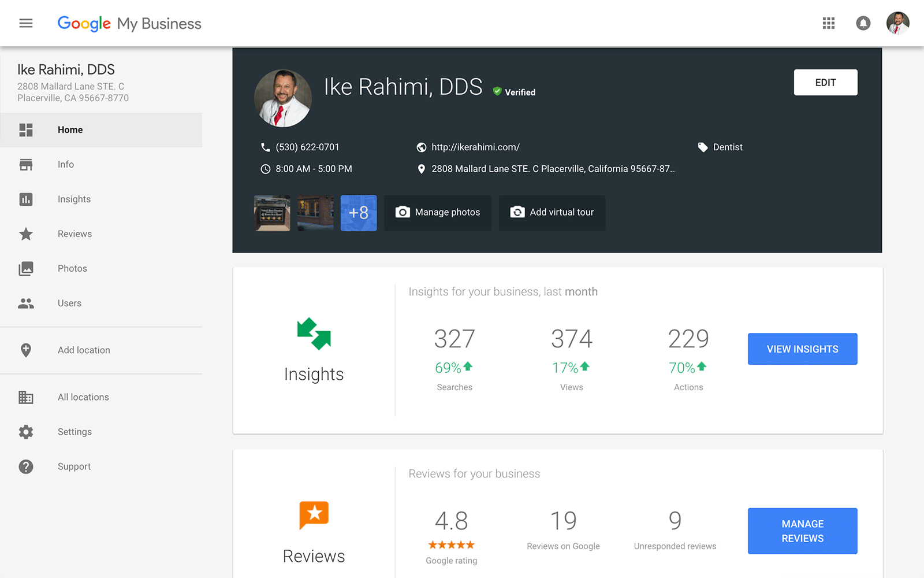This screenshot has height=578, width=924.
Task: Open the account profile avatar
Action: pyautogui.click(x=898, y=23)
